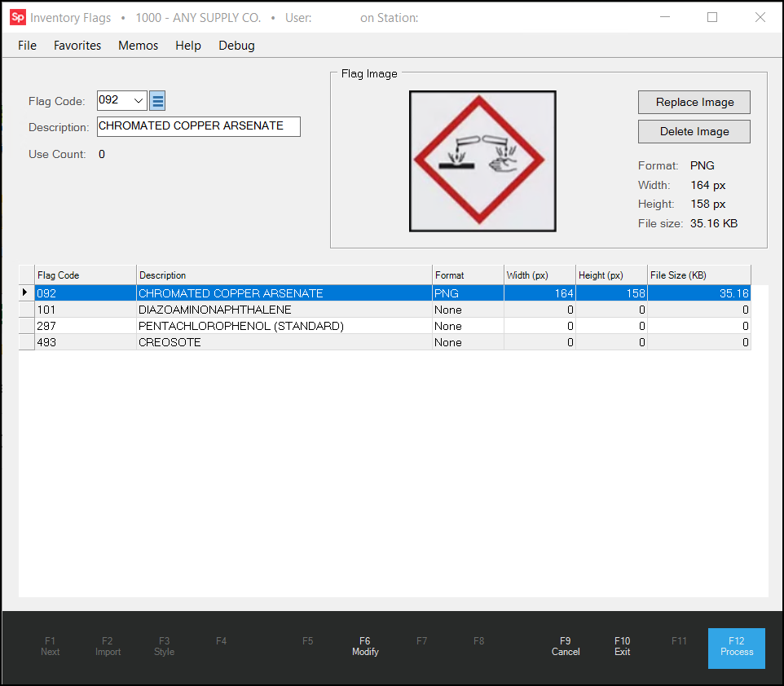Open the flag code list menu icon
Image resolution: width=784 pixels, height=686 pixels.
[157, 101]
